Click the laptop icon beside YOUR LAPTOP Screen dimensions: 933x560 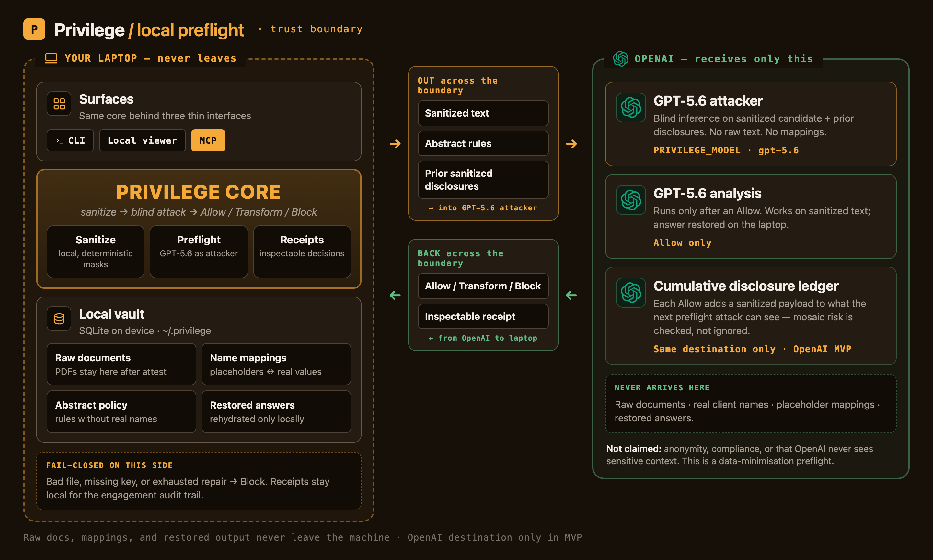(51, 58)
